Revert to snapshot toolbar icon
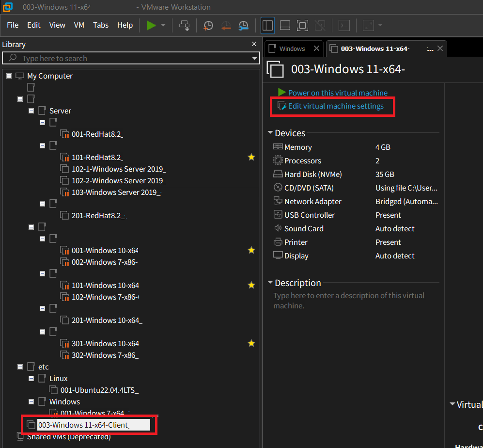Image resolution: width=483 pixels, height=448 pixels. pyautogui.click(x=226, y=26)
